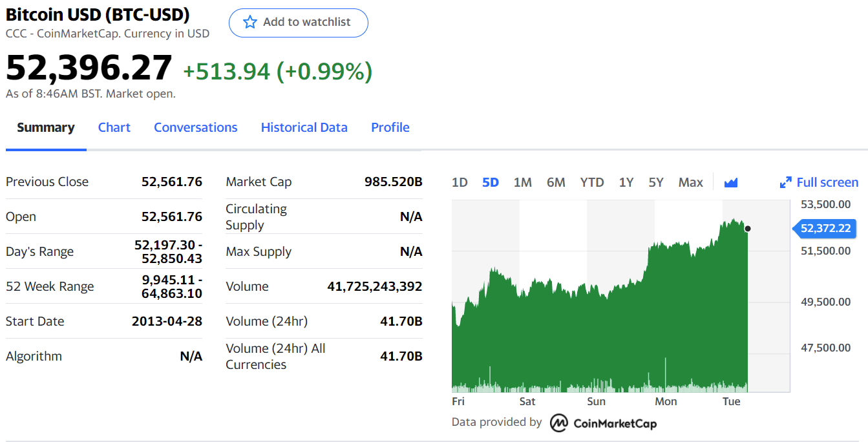Show the 5Y chart range
868x442 pixels.
(x=656, y=182)
